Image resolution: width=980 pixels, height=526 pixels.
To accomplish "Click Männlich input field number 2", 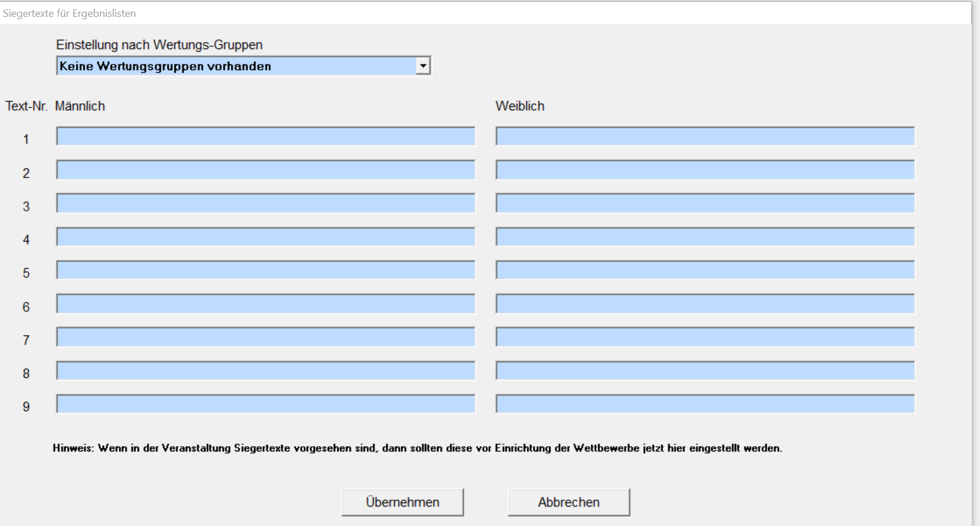I will click(266, 170).
